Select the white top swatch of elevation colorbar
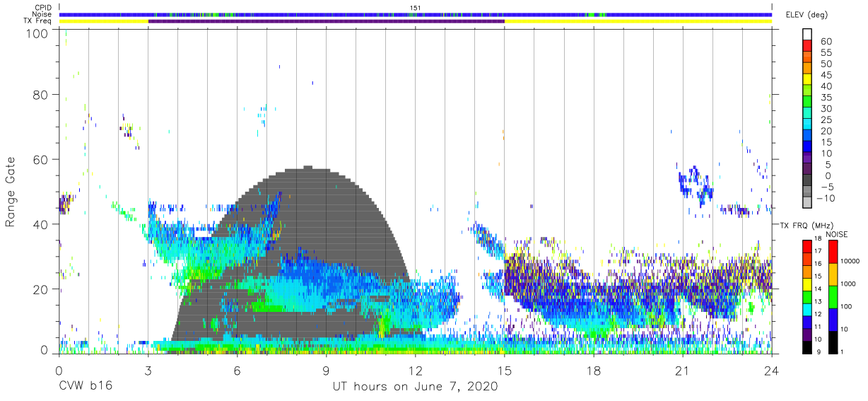The width and height of the screenshot is (868, 401). [807, 34]
